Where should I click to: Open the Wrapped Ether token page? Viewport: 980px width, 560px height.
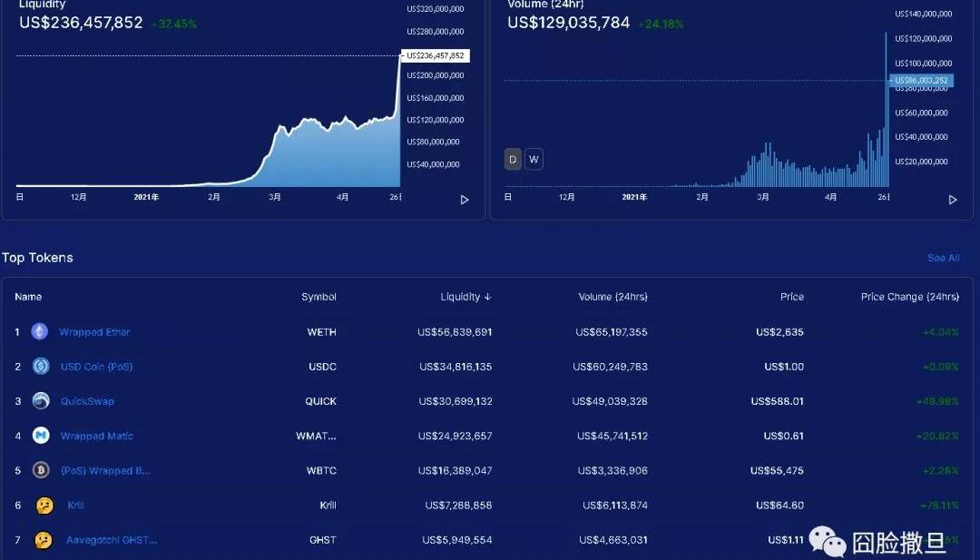[94, 332]
